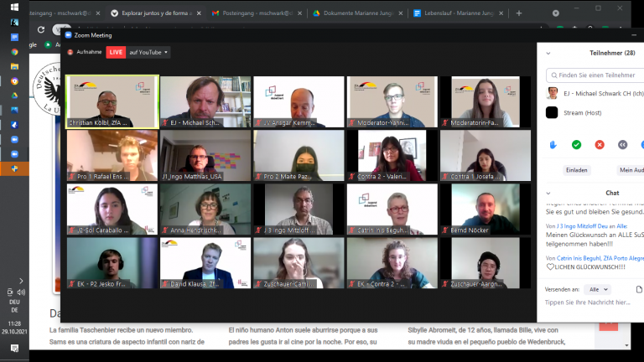Open the 'auf YouTube' live dropdown
Viewport: 644px width, 362px height.
click(149, 52)
